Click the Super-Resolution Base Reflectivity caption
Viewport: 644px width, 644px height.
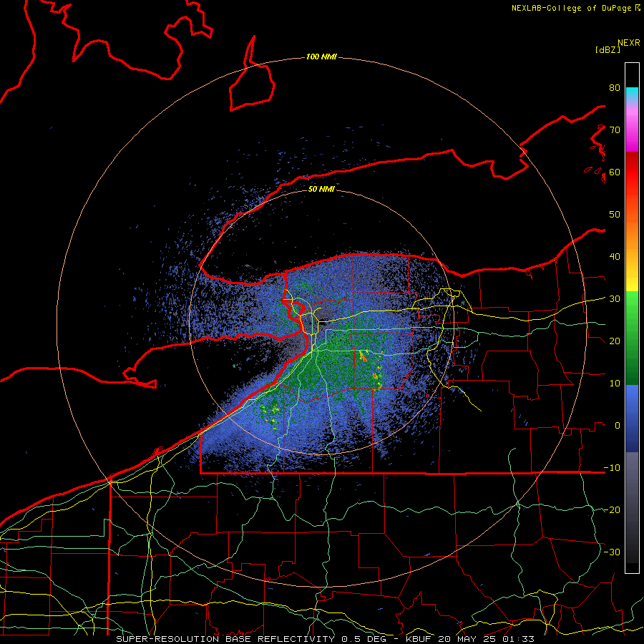pos(225,639)
